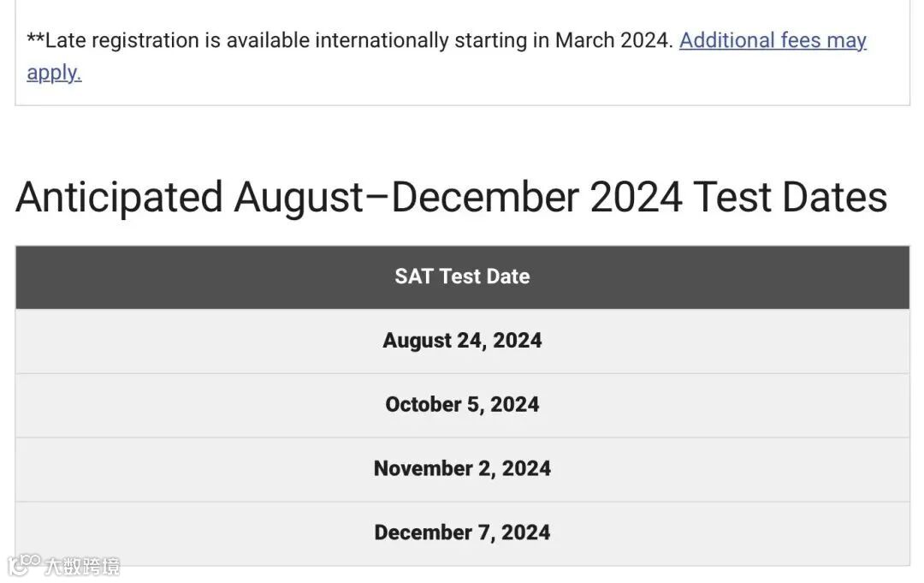The image size is (924, 583).
Task: Choose the November 2, 2024 test date row
Action: (462, 468)
